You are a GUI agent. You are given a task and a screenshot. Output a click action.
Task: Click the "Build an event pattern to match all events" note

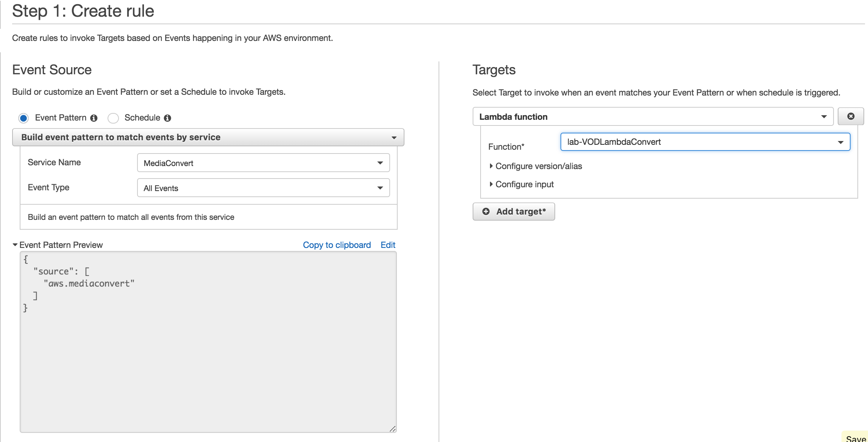coord(131,217)
